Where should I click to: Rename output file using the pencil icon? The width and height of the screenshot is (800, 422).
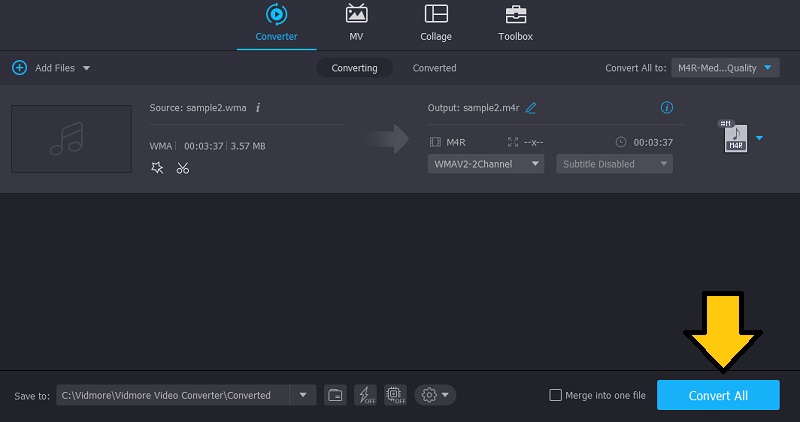531,108
